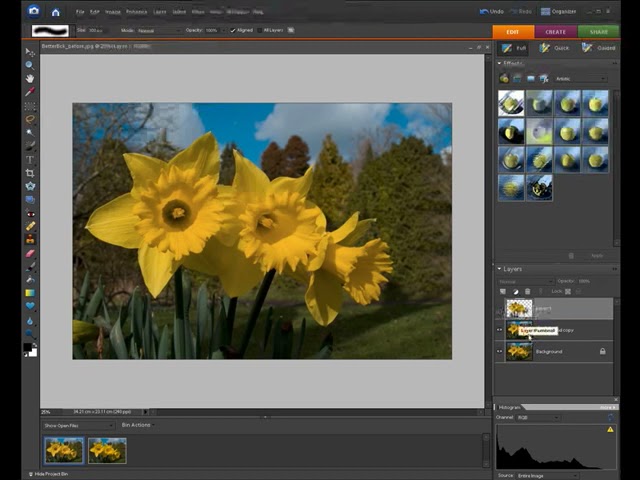Toggle Lock All for the layer
This screenshot has height=480, width=640.
(578, 291)
